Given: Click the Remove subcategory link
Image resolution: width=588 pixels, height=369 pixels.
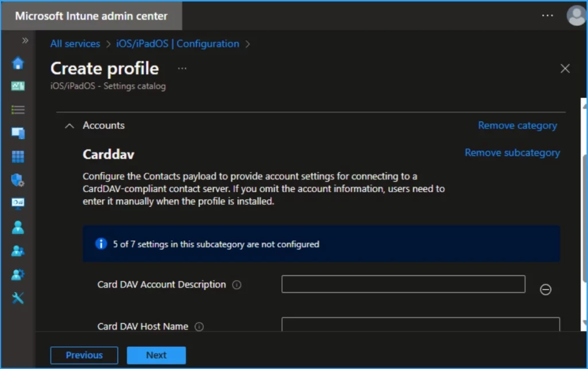Looking at the screenshot, I should (x=512, y=153).
